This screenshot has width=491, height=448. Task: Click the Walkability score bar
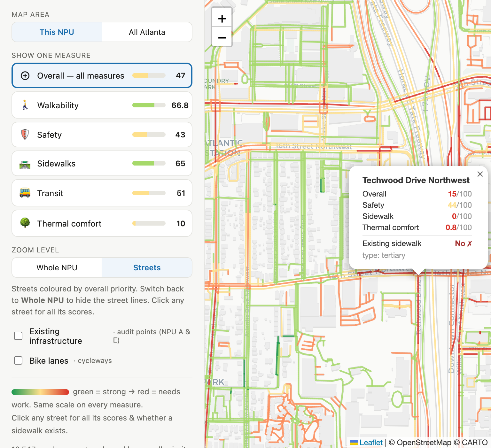(149, 105)
